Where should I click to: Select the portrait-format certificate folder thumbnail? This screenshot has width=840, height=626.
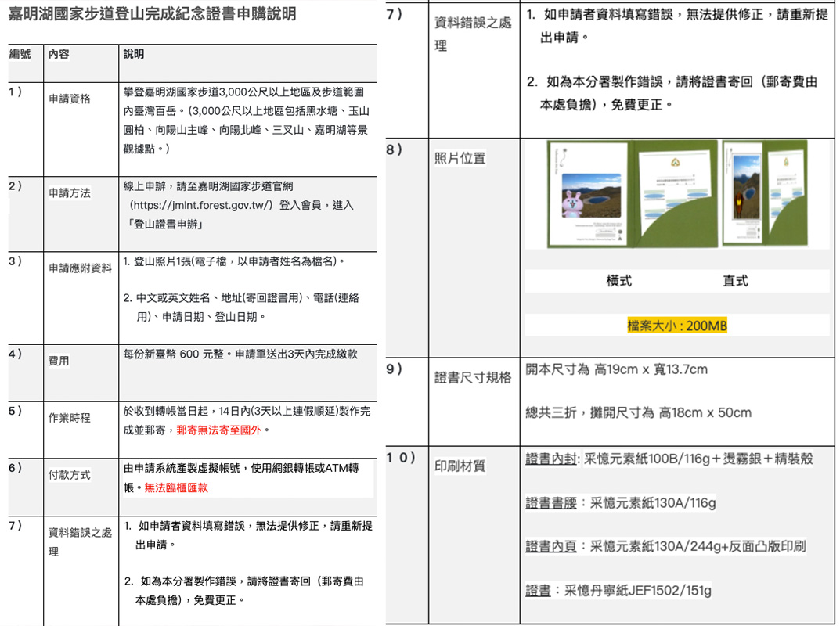(x=773, y=193)
